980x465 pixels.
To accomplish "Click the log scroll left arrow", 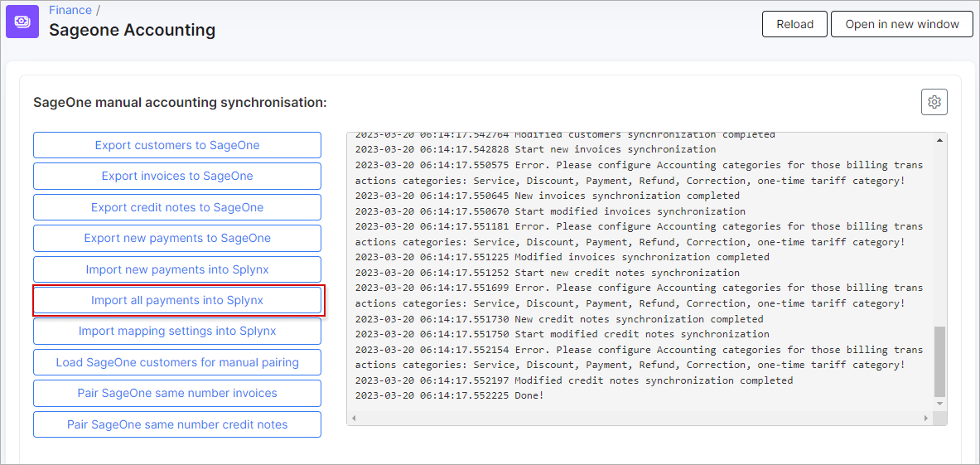I will (353, 418).
